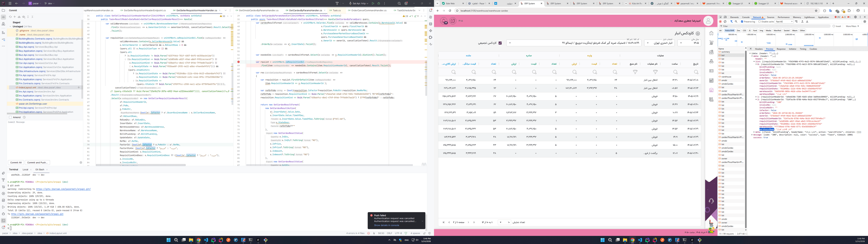868x244 pixels.
Task: Click the filter funnel under نام عملیات column
Action: point(655,72)
